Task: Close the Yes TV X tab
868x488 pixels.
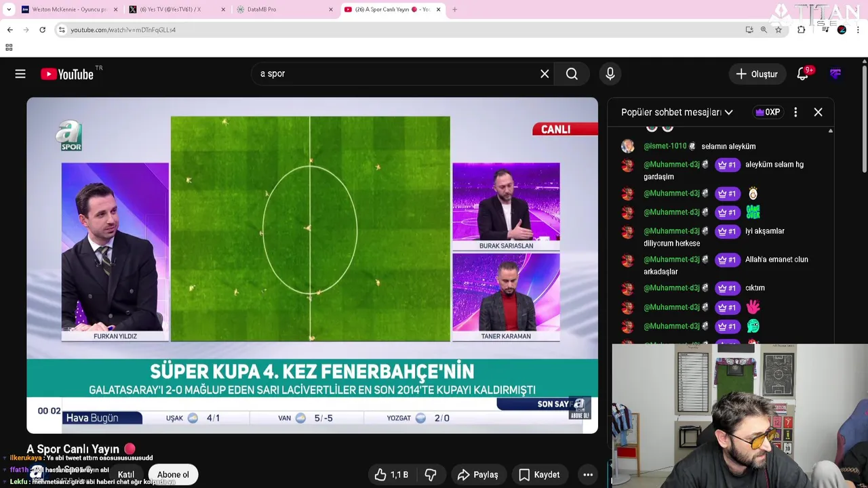Action: tap(223, 9)
